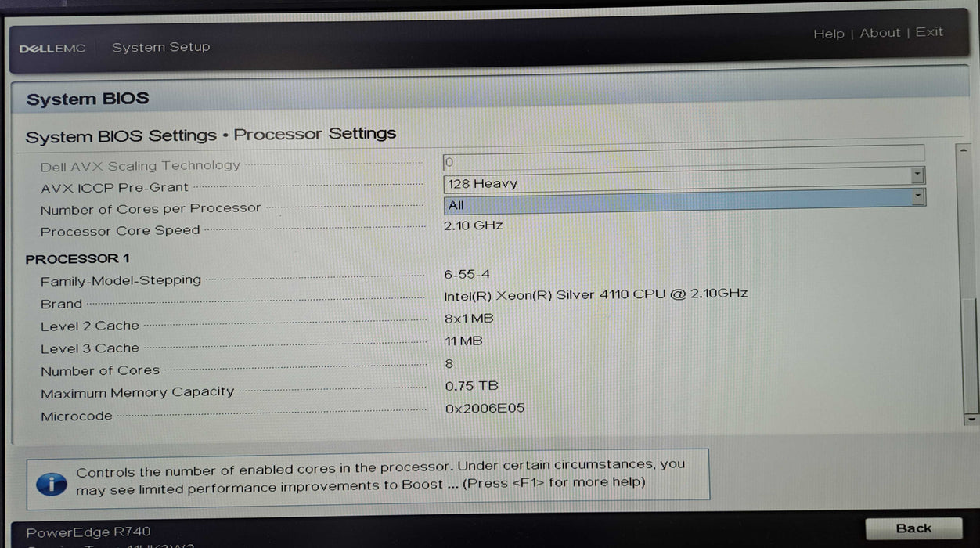
Task: Select the Maximum Memory Capacity label
Action: point(137,393)
